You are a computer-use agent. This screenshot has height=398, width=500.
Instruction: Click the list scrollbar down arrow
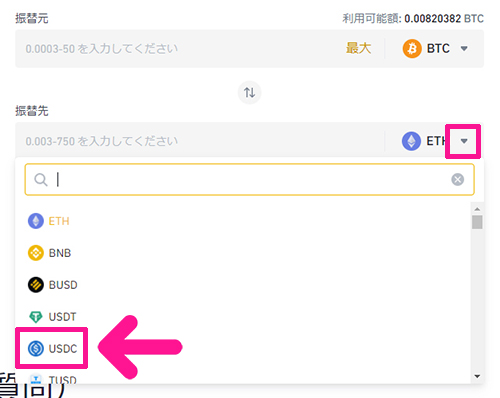coord(477,376)
